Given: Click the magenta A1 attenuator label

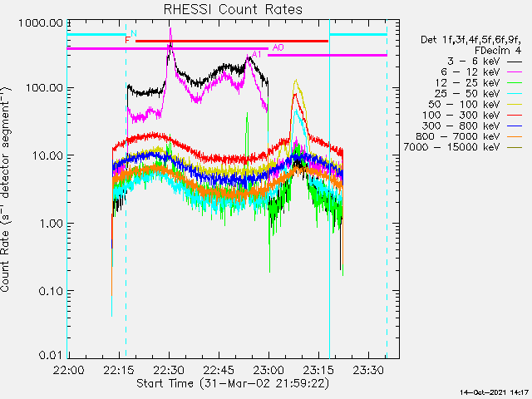Looking at the screenshot, I should pyautogui.click(x=257, y=54).
